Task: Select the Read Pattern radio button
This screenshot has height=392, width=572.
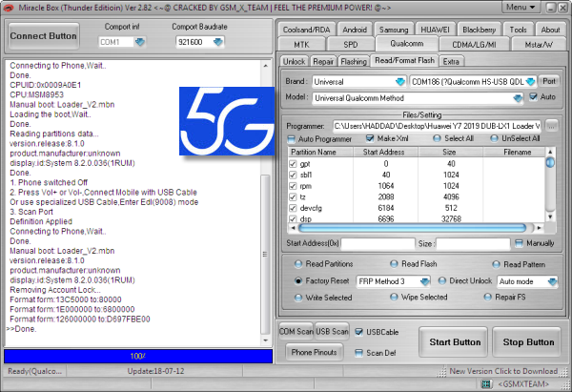Action: (496, 264)
